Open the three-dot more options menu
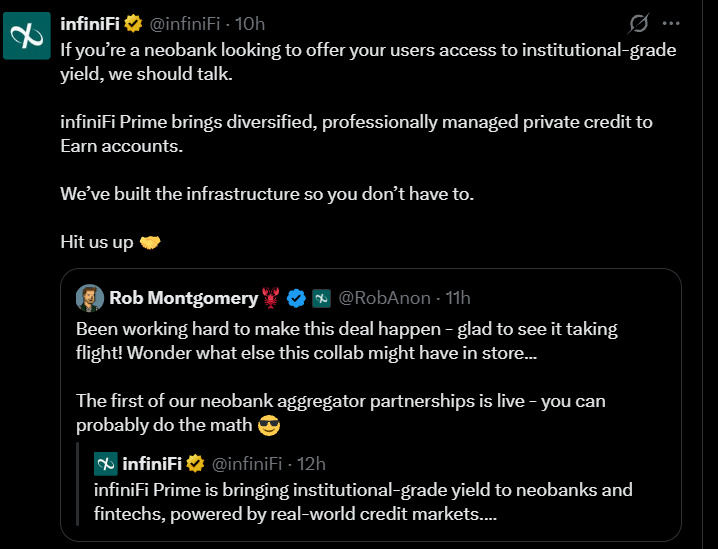 pos(671,23)
